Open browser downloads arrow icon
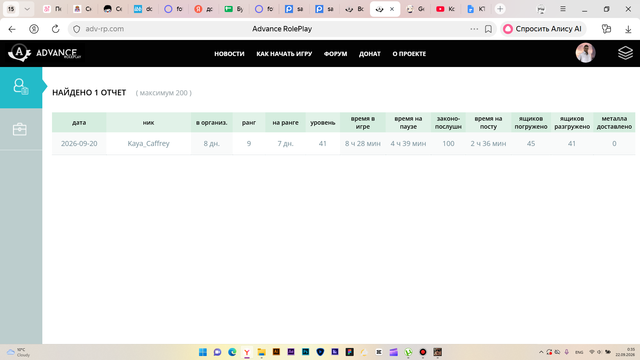 pyautogui.click(x=628, y=29)
